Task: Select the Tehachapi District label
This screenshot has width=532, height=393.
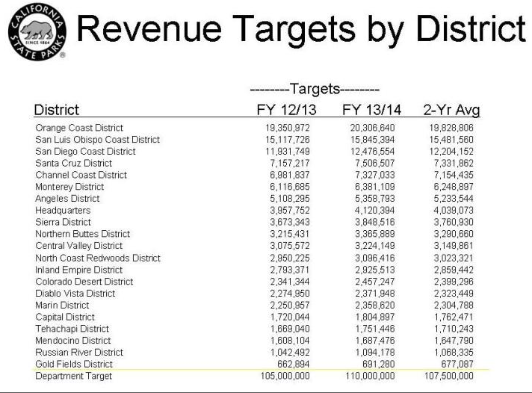Action: click(72, 329)
